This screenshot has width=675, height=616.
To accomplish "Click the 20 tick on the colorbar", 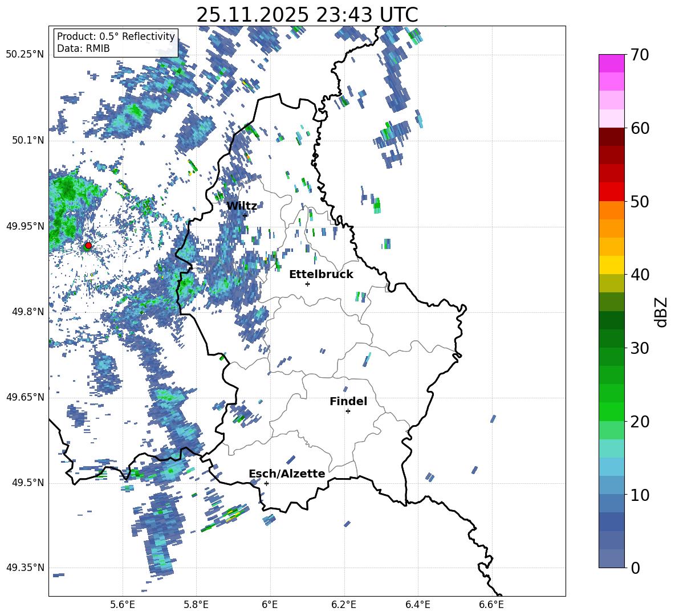I will (x=640, y=422).
